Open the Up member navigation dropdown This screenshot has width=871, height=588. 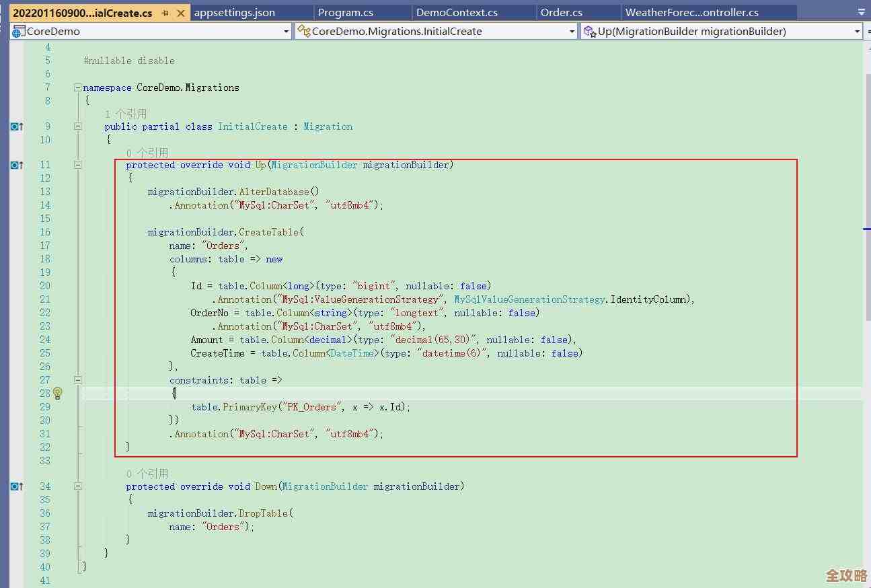pyautogui.click(x=857, y=32)
